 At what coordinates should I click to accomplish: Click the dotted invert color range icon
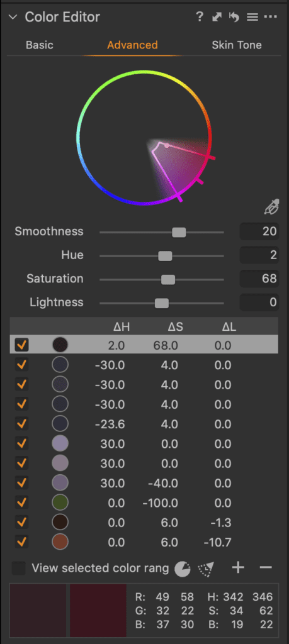205,569
